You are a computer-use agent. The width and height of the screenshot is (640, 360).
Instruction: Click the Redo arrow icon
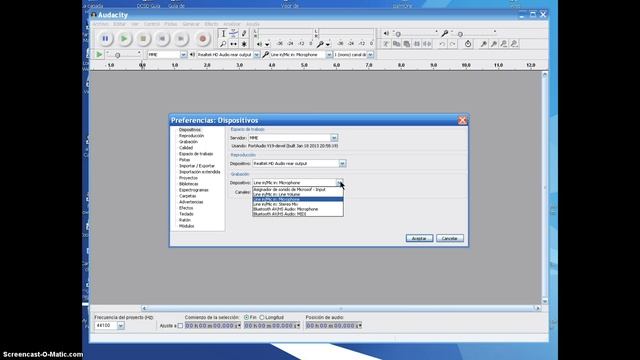coord(452,44)
